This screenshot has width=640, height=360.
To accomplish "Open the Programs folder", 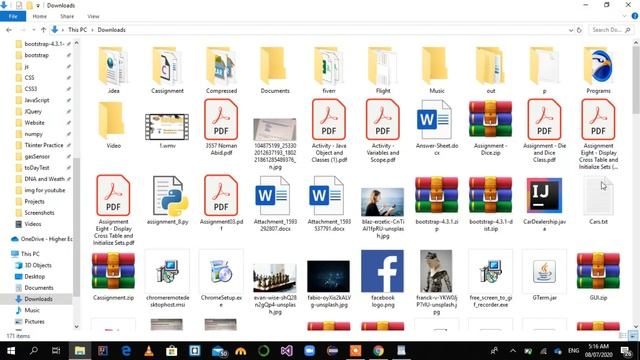I will [x=598, y=70].
